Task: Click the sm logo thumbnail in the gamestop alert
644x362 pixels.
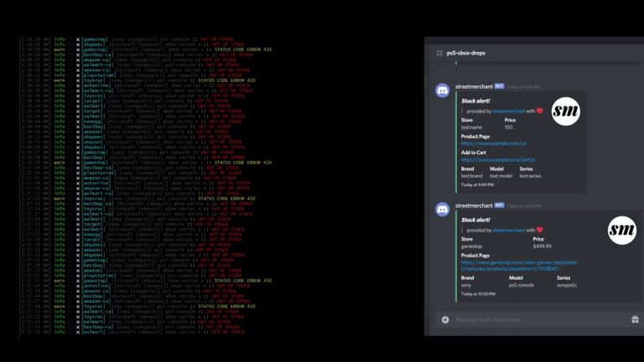Action: point(622,230)
